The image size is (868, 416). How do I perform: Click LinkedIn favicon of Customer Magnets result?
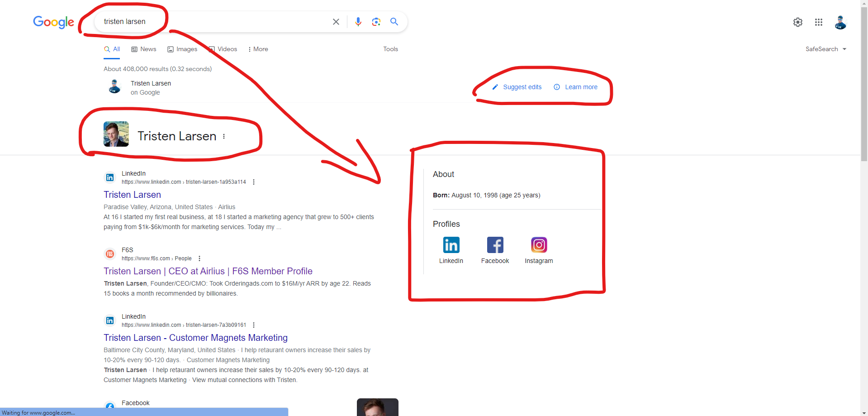[x=110, y=320]
